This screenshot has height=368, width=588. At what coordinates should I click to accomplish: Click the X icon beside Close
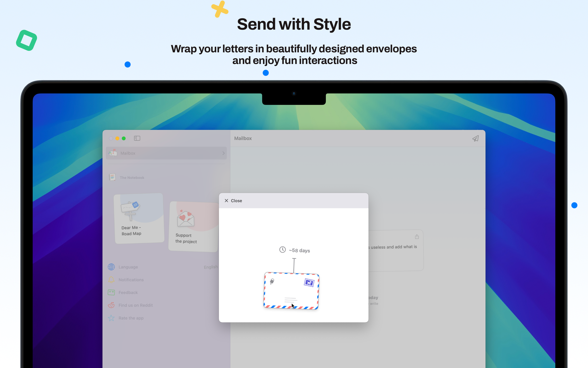[226, 201]
